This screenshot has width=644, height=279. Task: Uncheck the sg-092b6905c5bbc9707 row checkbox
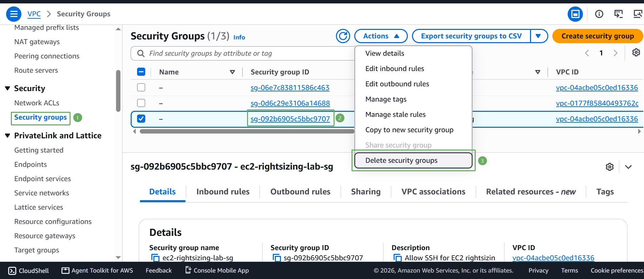coord(141,119)
